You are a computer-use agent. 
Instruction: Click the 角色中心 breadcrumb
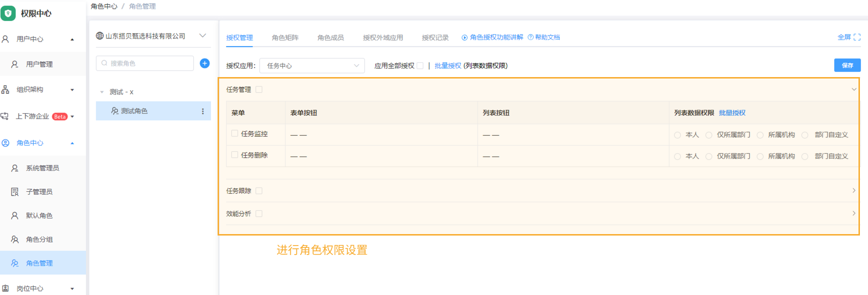[x=104, y=6]
